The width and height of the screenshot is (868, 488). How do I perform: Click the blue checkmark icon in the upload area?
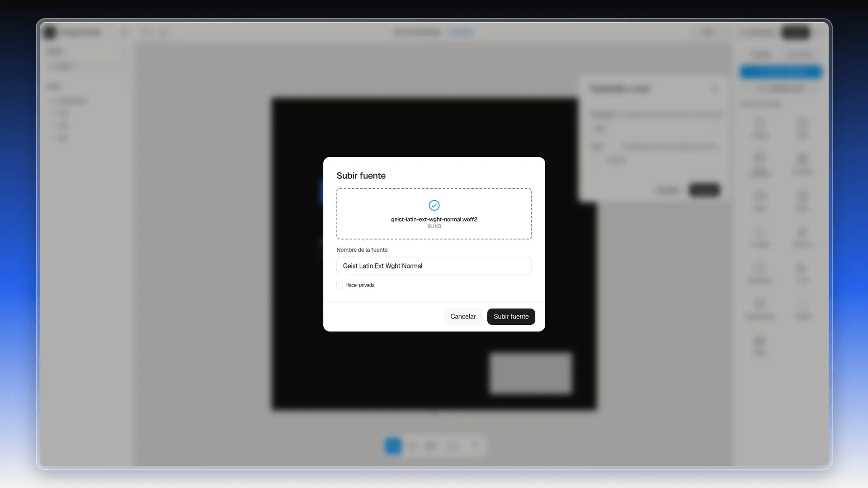point(434,206)
